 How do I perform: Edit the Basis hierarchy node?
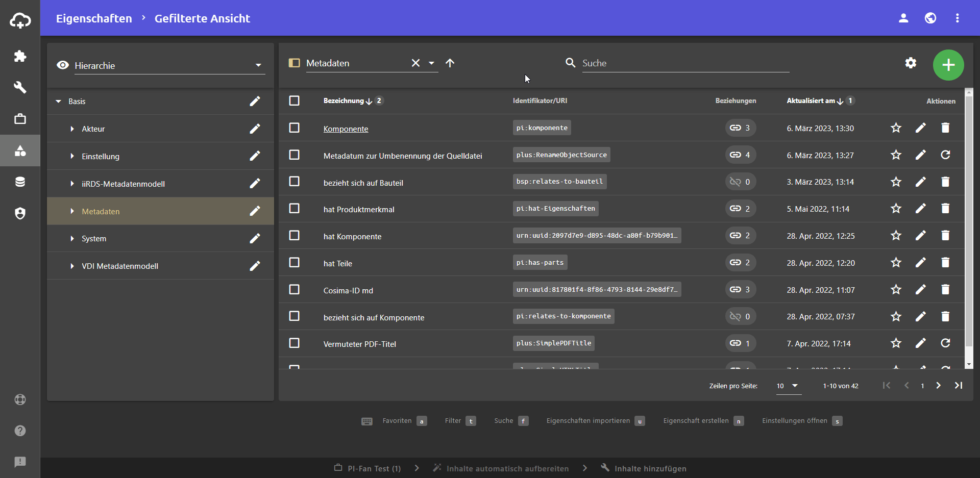click(255, 101)
